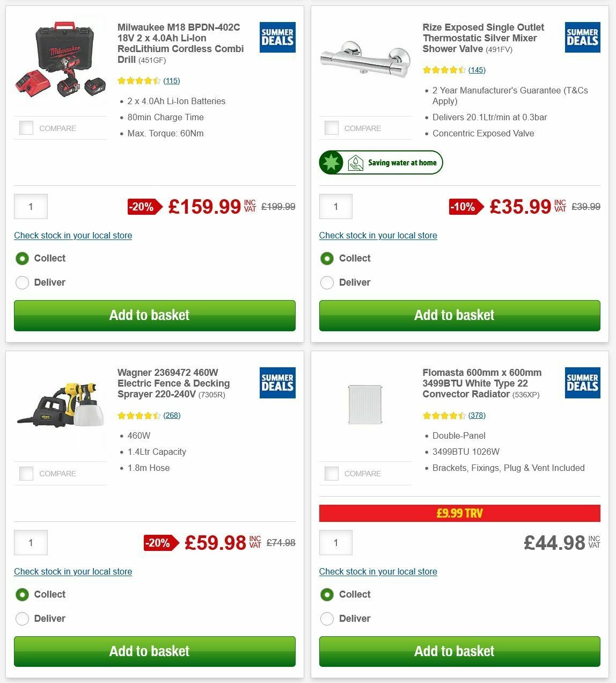The image size is (616, 683).
Task: Select Deliver for the Flomasta radiator
Action: pos(327,619)
